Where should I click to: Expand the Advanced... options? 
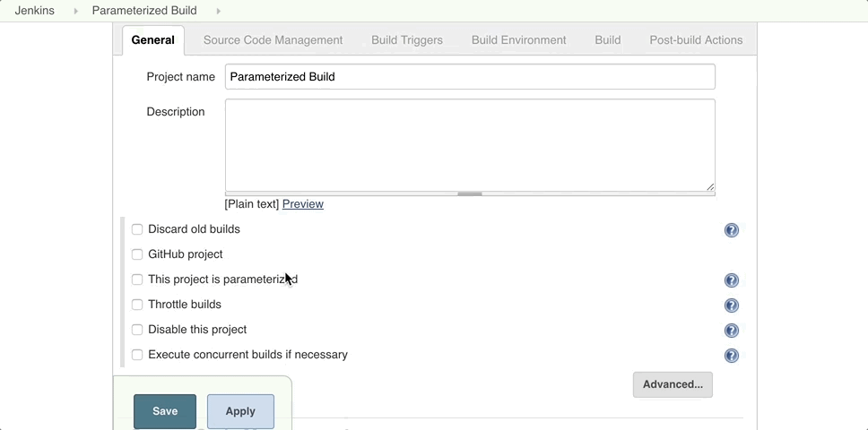click(672, 384)
